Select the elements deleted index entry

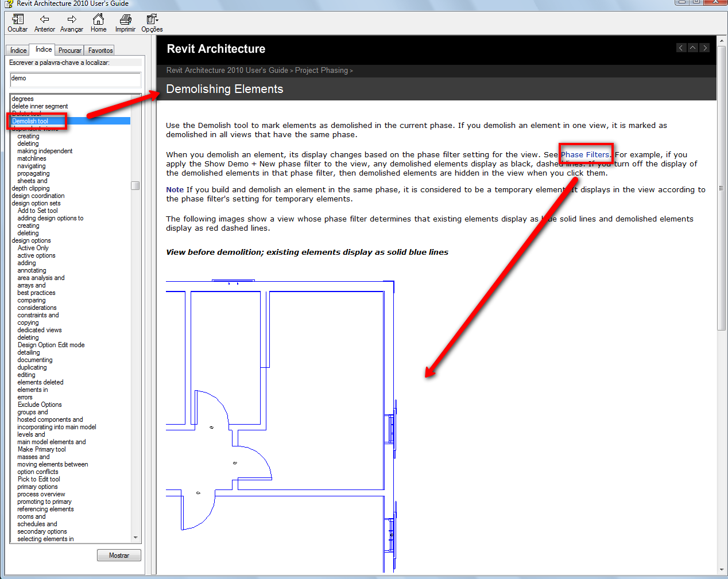pyautogui.click(x=40, y=382)
